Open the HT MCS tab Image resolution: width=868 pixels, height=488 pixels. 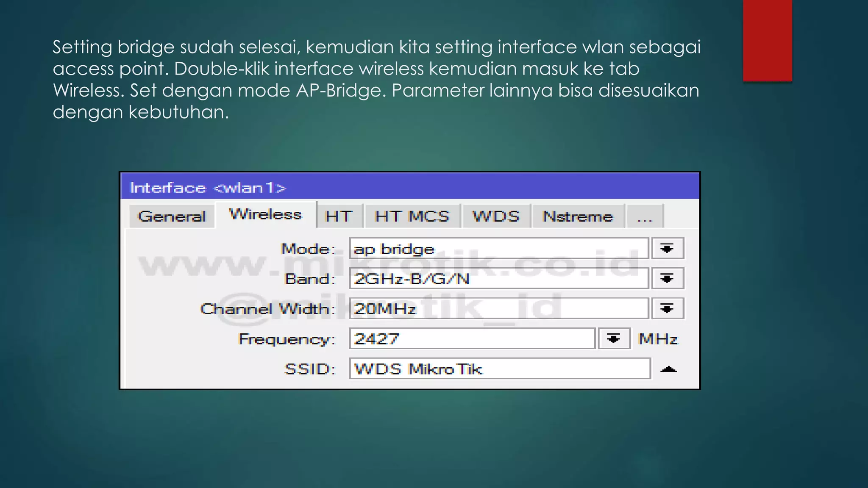(x=412, y=216)
